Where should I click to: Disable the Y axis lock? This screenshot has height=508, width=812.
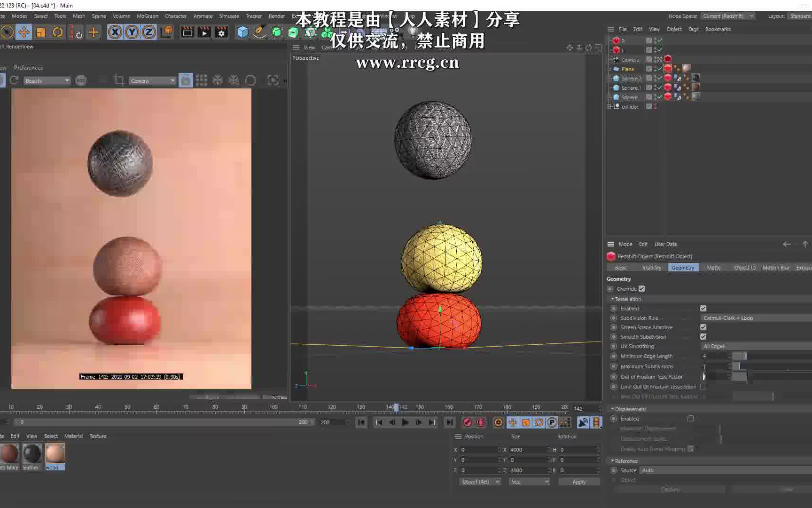point(132,32)
